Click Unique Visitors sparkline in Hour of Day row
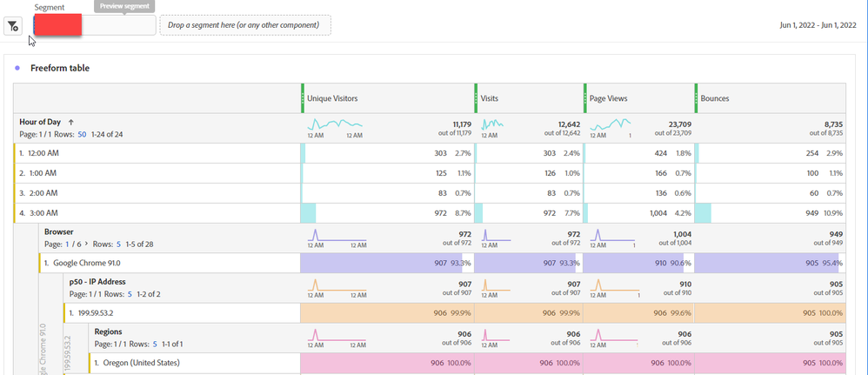The image size is (868, 375). click(x=335, y=124)
